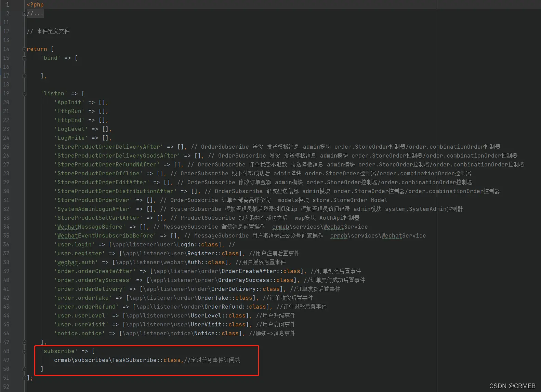
Task: Click the 'StoreProductOrderEditAfter' key
Action: (102, 183)
